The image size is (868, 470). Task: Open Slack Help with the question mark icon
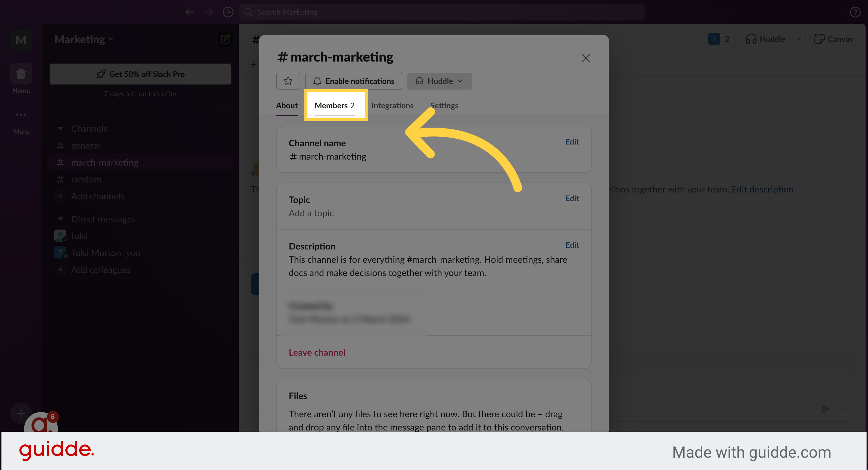tap(855, 12)
